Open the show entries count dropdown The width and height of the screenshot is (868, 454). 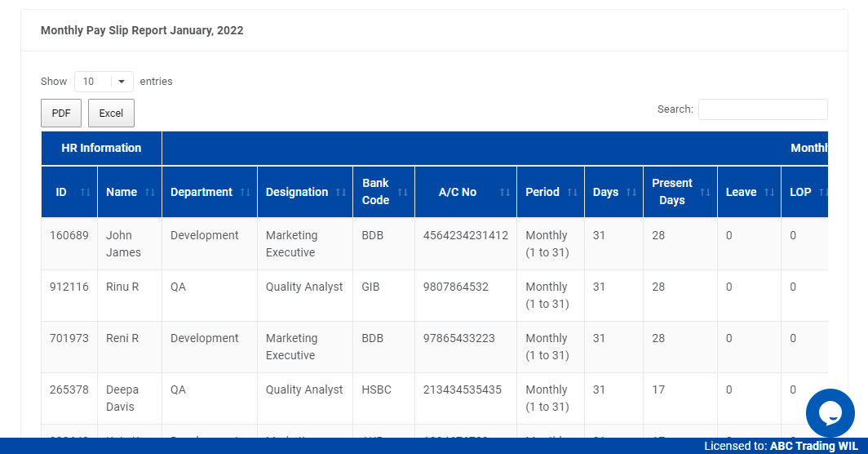[104, 82]
